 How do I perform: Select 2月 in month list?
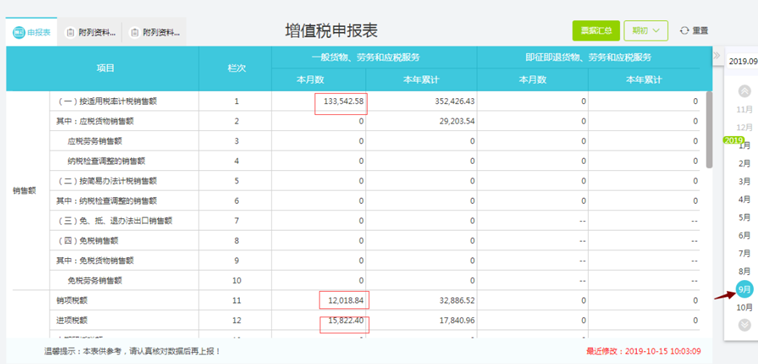click(x=744, y=163)
